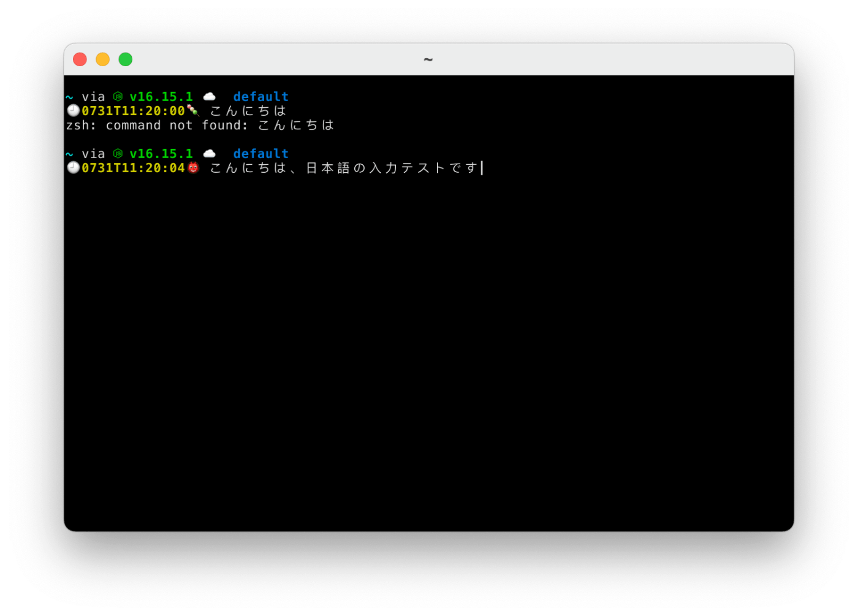Viewport: 858px width, 616px height.
Task: Click v16.15.1 in the first prompt
Action: pos(161,97)
